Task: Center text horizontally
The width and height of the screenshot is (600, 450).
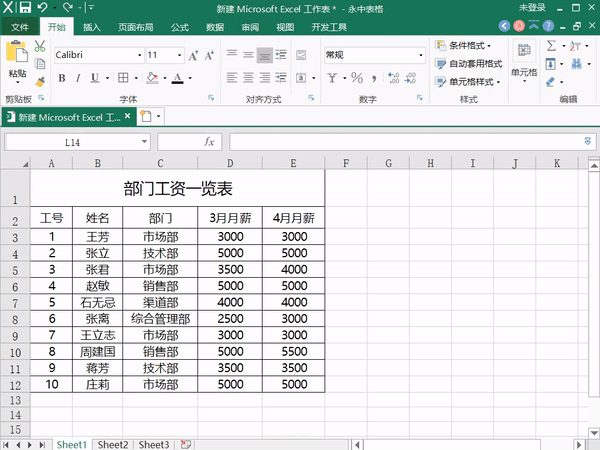Action: point(248,78)
